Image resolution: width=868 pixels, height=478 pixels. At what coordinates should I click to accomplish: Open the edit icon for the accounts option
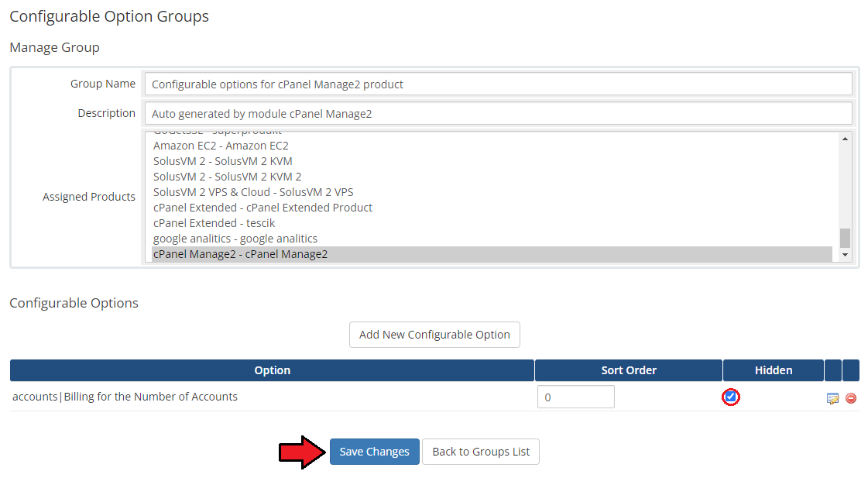point(832,398)
